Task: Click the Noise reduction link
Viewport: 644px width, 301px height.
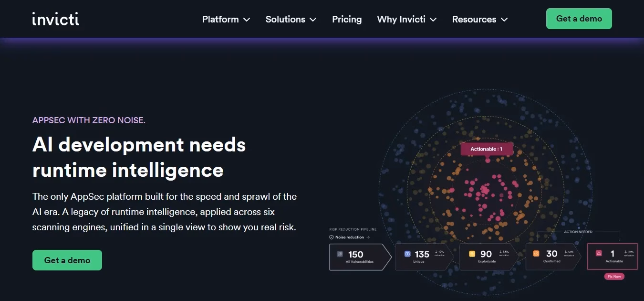Action: pyautogui.click(x=350, y=237)
